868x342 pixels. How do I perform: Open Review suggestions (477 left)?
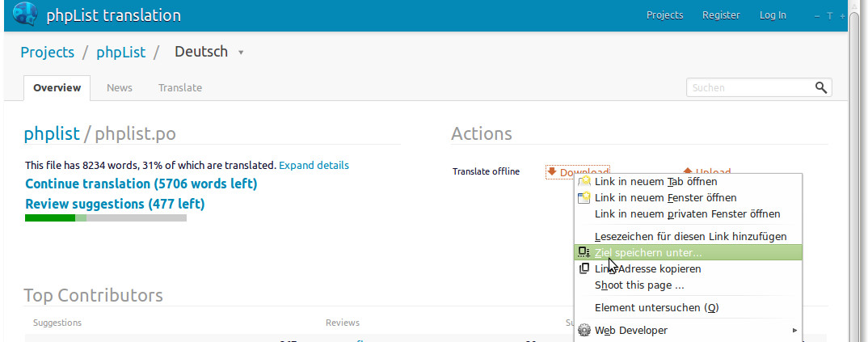click(x=115, y=205)
